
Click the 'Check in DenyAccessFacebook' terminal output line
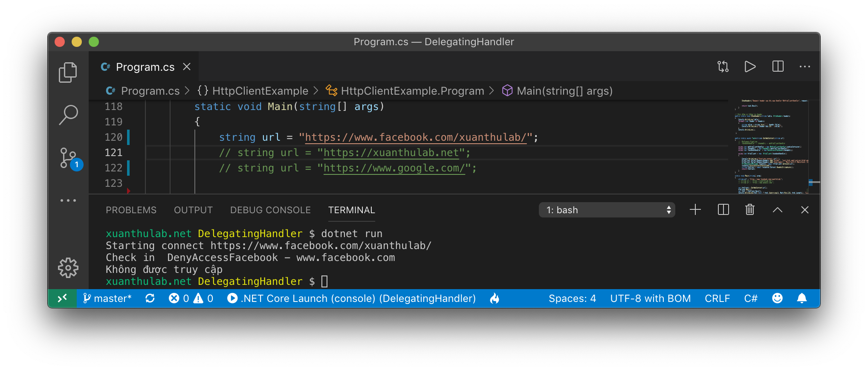pos(250,258)
